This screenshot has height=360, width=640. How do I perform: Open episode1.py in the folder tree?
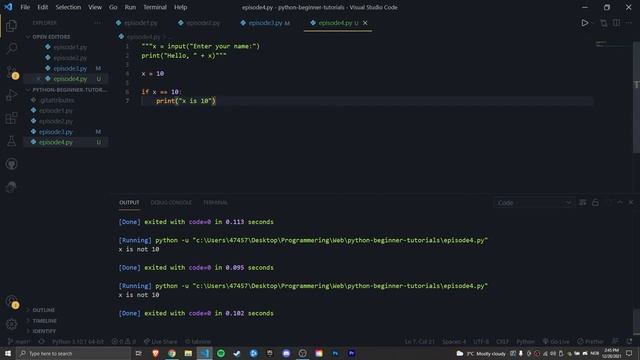pos(66,111)
